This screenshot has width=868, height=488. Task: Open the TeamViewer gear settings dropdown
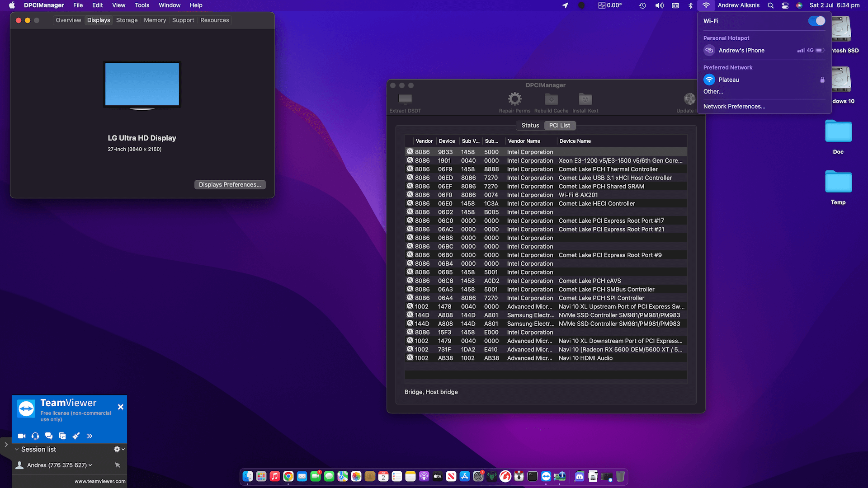pyautogui.click(x=119, y=449)
